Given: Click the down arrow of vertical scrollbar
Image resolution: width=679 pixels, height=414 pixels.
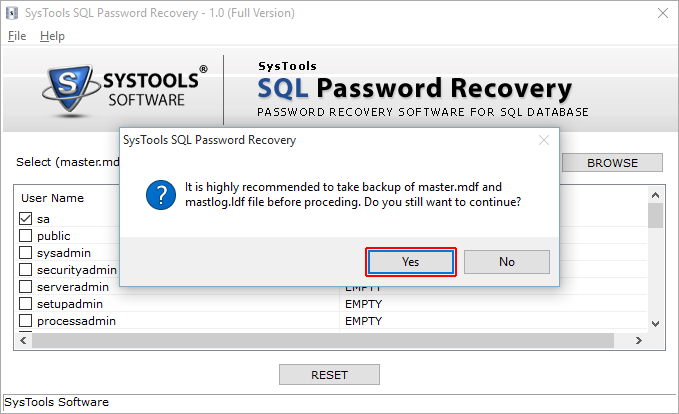Looking at the screenshot, I should coord(656,323).
